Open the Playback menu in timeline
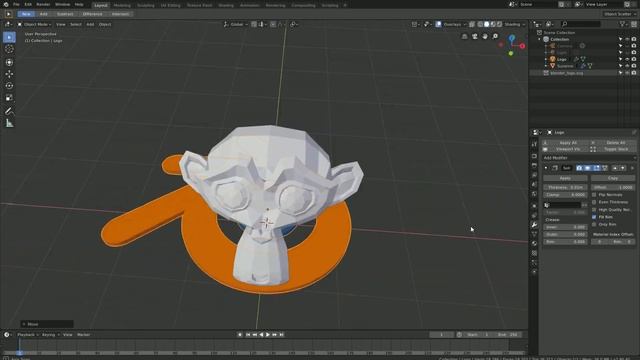 click(27, 335)
